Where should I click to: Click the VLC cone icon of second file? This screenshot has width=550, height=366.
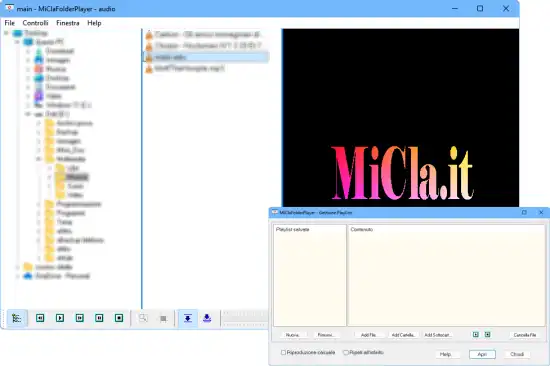[x=149, y=46]
